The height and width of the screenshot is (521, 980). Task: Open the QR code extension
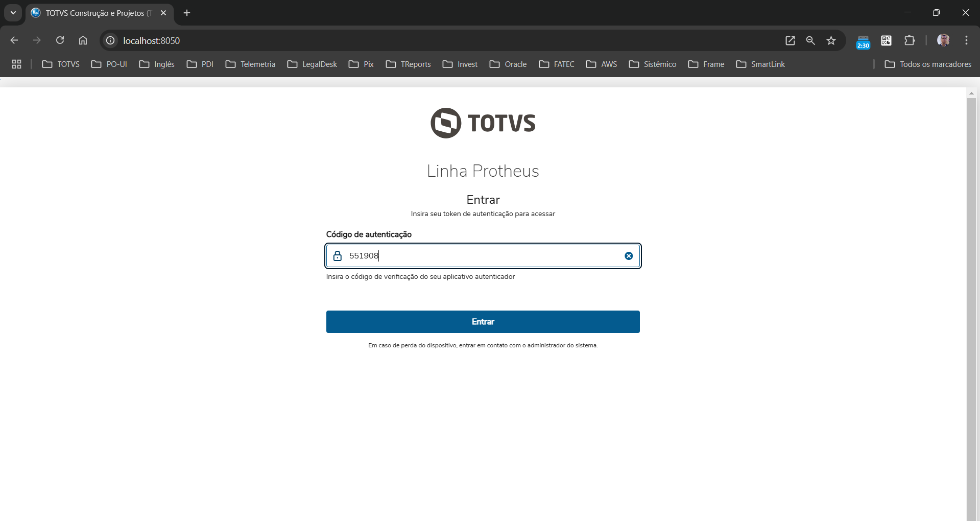tap(886, 40)
